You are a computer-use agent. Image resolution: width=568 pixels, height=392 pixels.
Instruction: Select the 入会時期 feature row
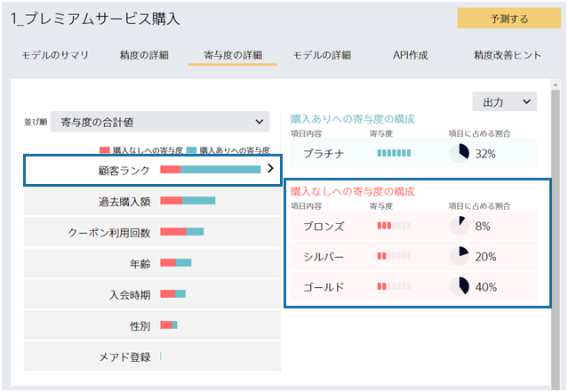point(152,294)
